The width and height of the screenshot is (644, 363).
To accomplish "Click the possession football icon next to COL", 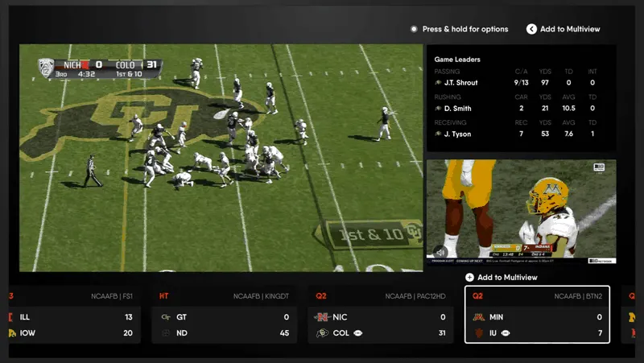I will pos(357,333).
